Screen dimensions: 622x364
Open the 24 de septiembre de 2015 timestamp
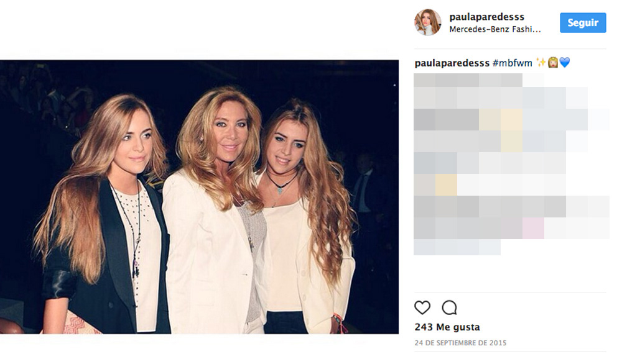point(460,343)
